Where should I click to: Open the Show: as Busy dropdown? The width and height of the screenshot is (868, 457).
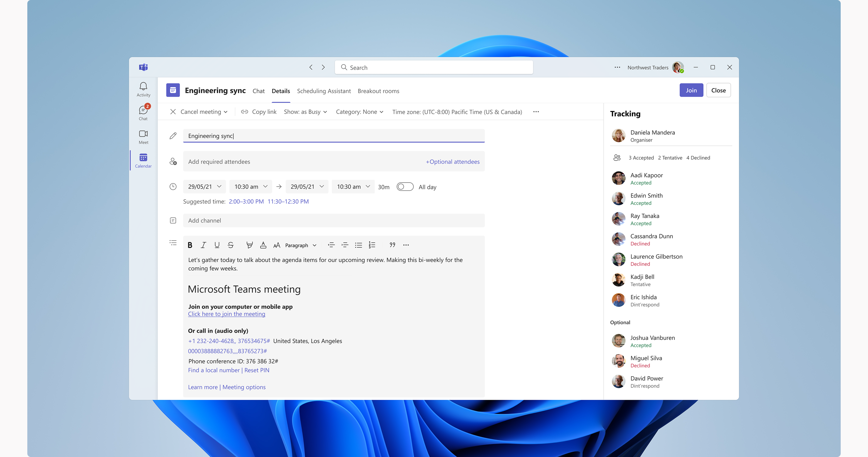pyautogui.click(x=305, y=112)
